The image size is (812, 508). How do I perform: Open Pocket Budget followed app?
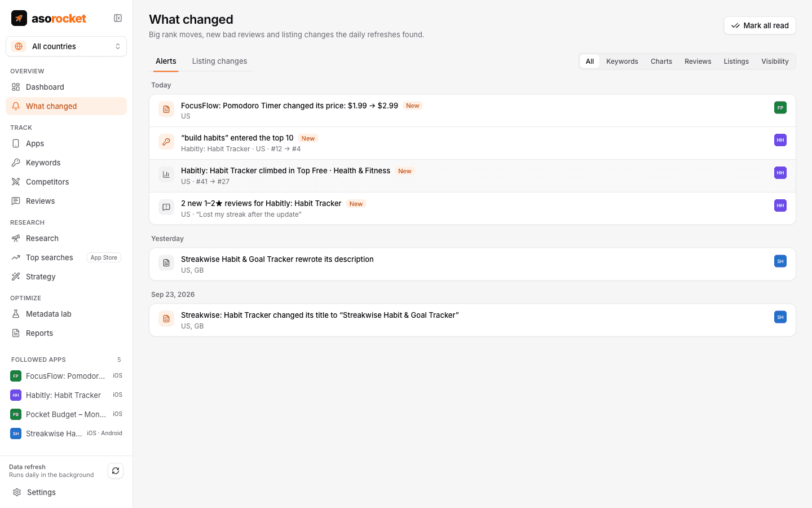click(66, 414)
